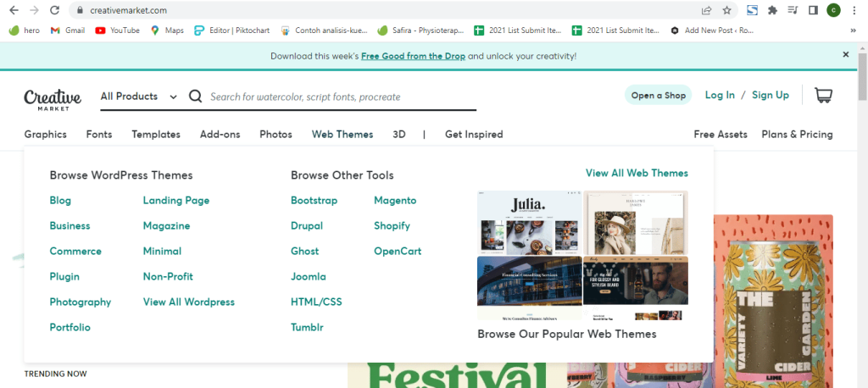Browse Non-Profit themes
The image size is (868, 388).
point(168,277)
